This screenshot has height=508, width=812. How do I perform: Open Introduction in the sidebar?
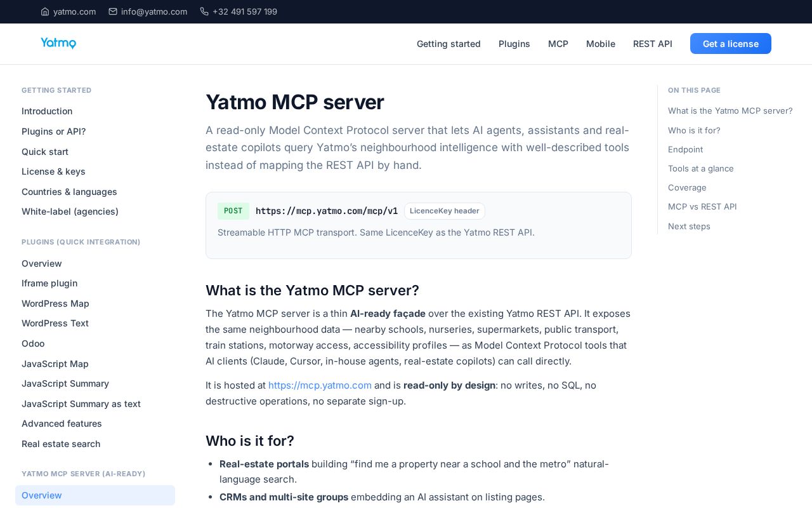click(47, 111)
